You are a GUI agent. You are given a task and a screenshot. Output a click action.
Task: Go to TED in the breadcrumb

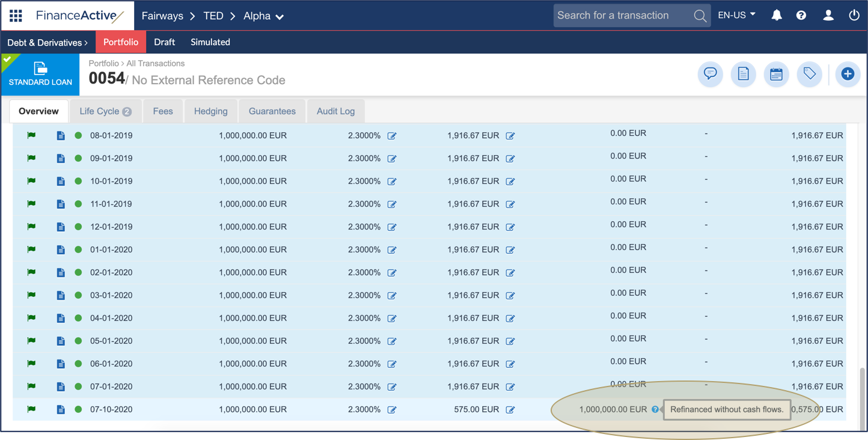[213, 16]
